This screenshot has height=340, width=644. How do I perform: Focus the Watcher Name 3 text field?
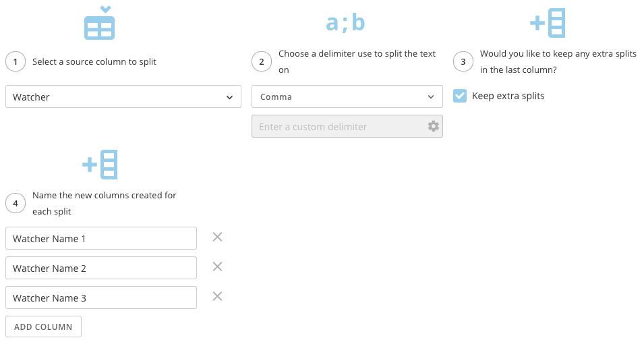pyautogui.click(x=101, y=297)
